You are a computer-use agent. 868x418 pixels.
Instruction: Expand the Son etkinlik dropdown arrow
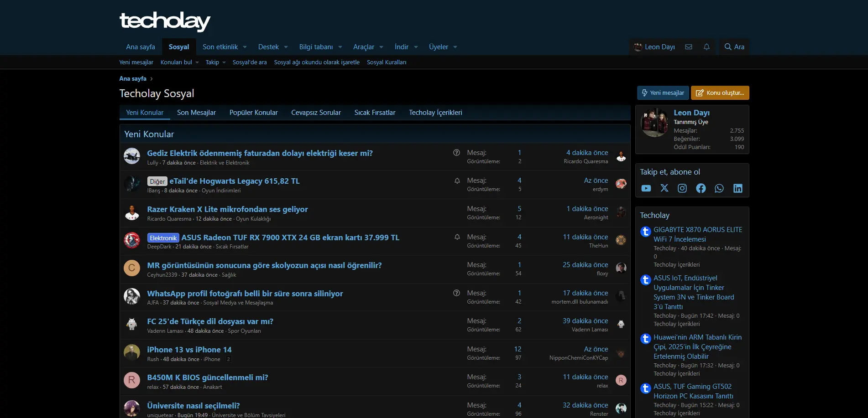coord(245,47)
